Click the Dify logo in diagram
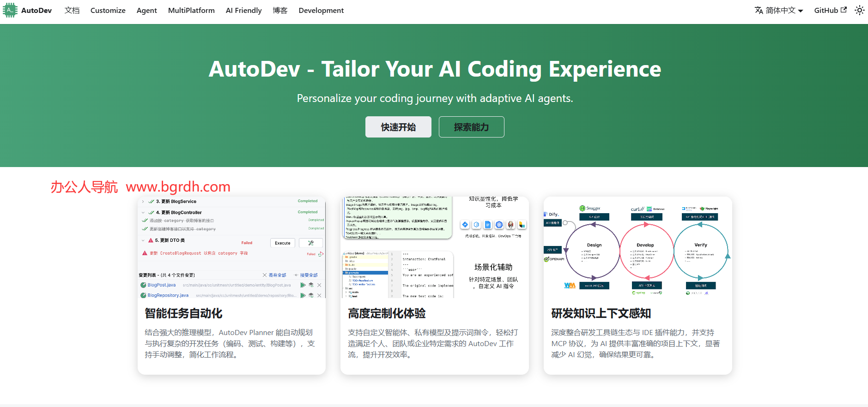The width and height of the screenshot is (868, 407). [x=552, y=214]
